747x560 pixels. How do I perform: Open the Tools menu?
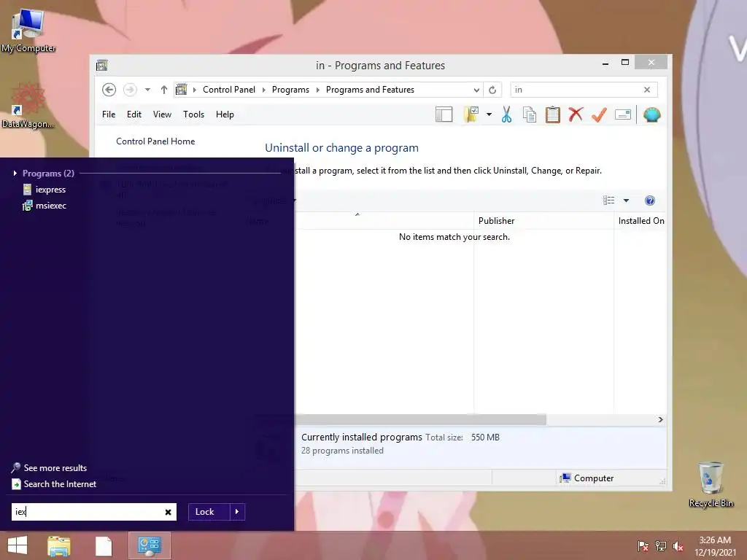193,114
